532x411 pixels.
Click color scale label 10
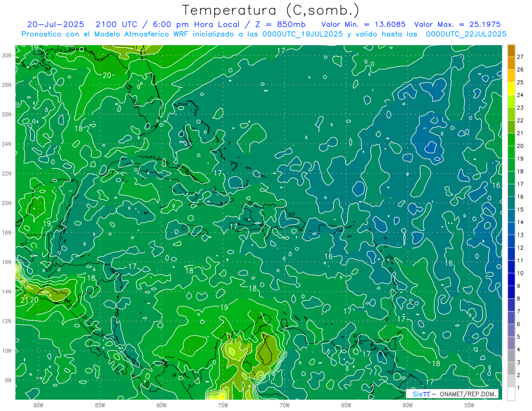520,273
